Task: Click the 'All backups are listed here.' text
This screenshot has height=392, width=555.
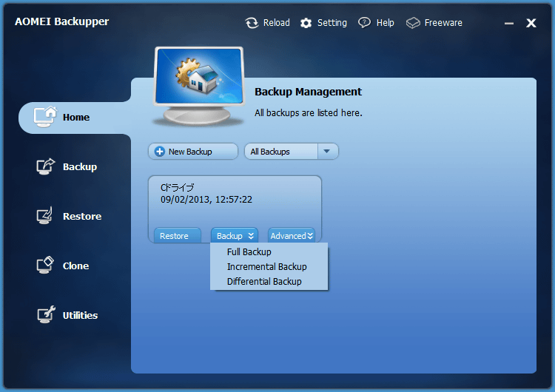Action: point(309,113)
